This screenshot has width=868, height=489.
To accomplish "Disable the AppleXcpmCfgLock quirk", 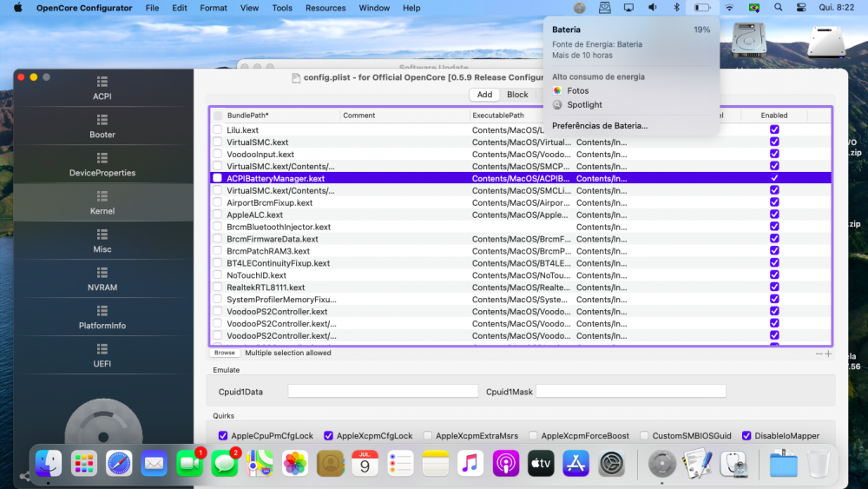I will (x=328, y=436).
